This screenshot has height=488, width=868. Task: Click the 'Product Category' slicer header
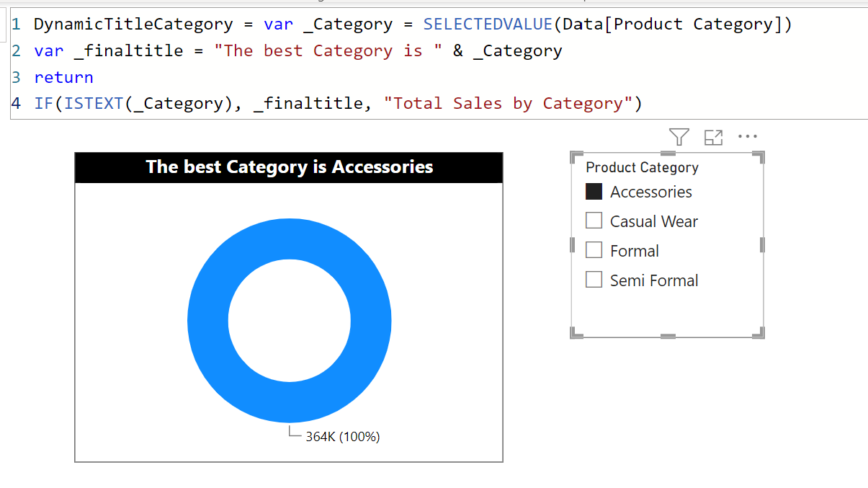(x=642, y=167)
